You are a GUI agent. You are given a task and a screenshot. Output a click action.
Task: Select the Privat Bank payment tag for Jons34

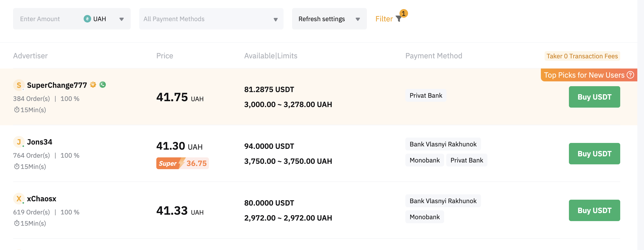click(x=467, y=160)
